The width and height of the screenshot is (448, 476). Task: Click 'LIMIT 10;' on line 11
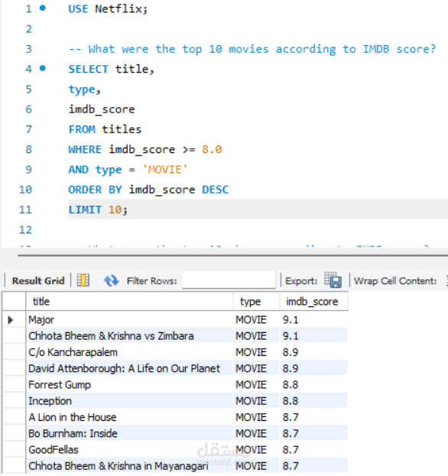coord(98,210)
